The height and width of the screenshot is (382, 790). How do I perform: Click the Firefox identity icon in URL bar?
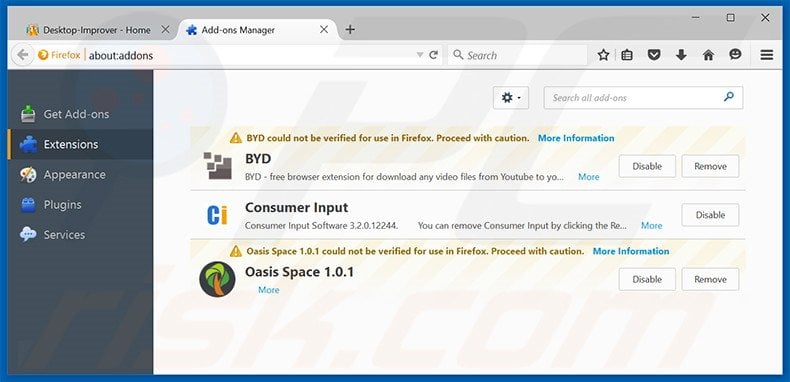coord(43,55)
